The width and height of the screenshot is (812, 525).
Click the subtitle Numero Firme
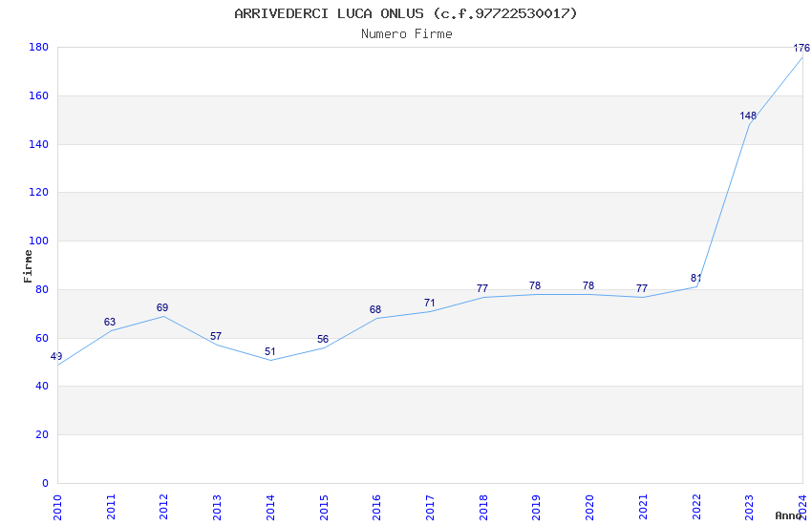click(407, 34)
